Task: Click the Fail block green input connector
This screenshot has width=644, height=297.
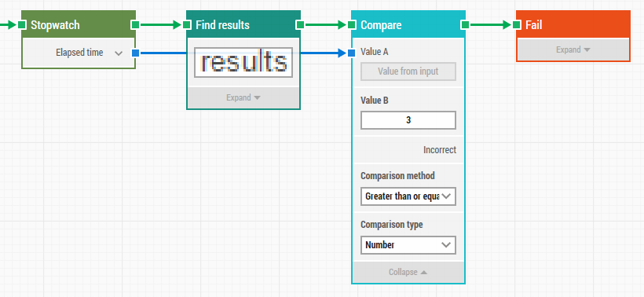Action: point(517,24)
